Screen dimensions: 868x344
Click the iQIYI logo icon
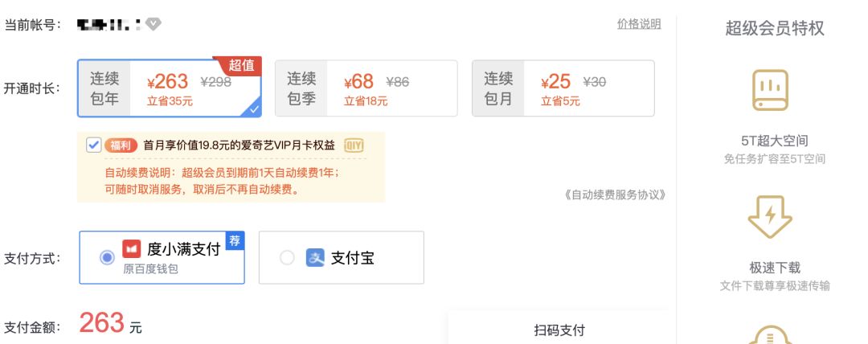point(354,145)
